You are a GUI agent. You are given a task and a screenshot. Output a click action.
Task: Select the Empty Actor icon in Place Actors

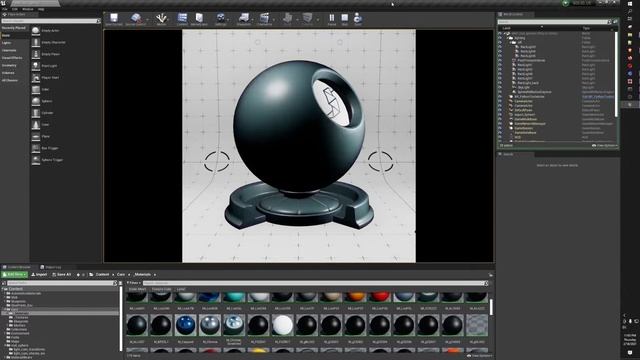(36, 30)
